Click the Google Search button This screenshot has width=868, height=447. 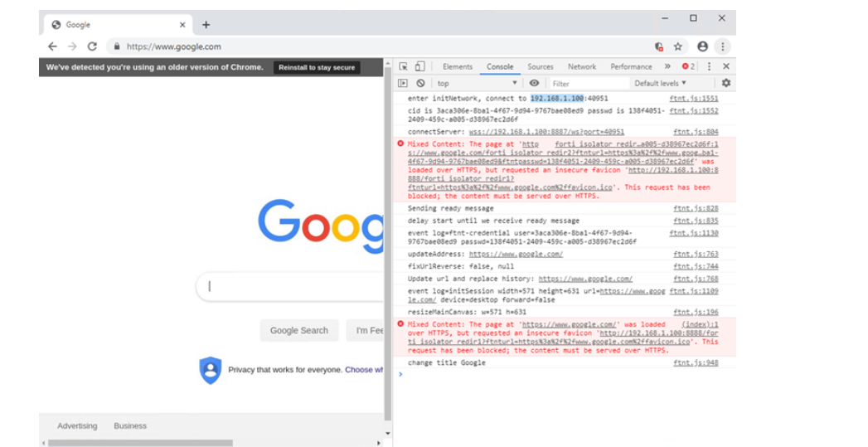299,331
